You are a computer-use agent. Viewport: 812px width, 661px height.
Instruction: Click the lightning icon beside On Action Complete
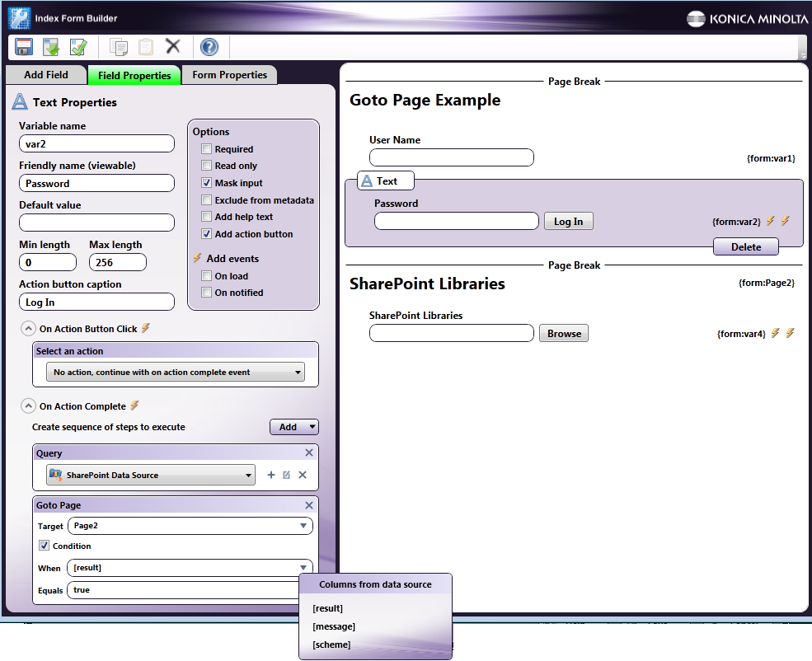click(134, 406)
